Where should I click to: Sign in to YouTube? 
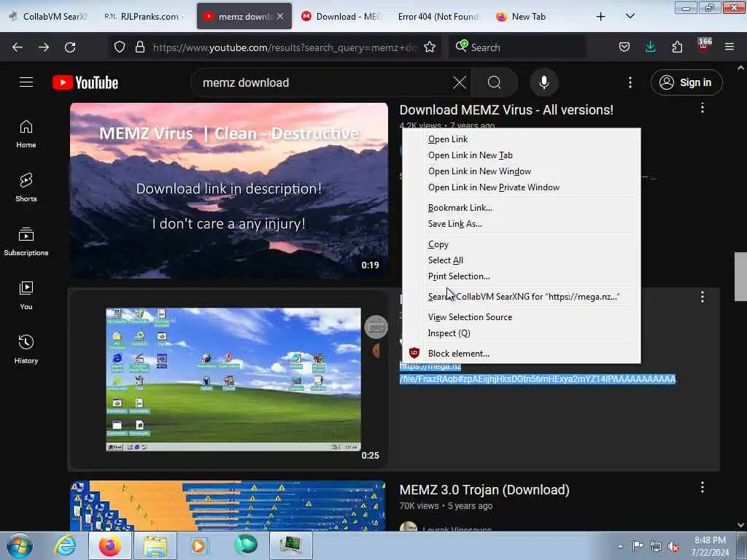coord(686,82)
